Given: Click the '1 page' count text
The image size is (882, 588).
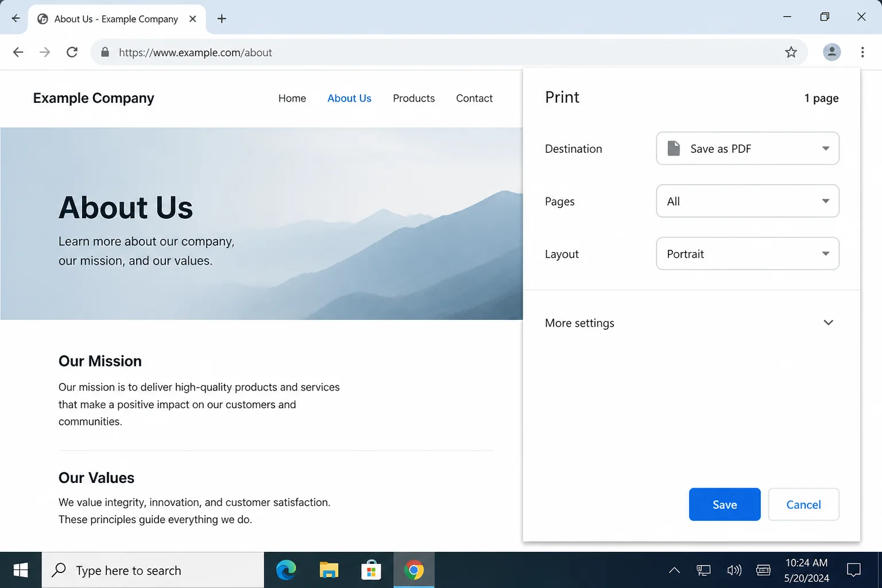Looking at the screenshot, I should (x=821, y=98).
